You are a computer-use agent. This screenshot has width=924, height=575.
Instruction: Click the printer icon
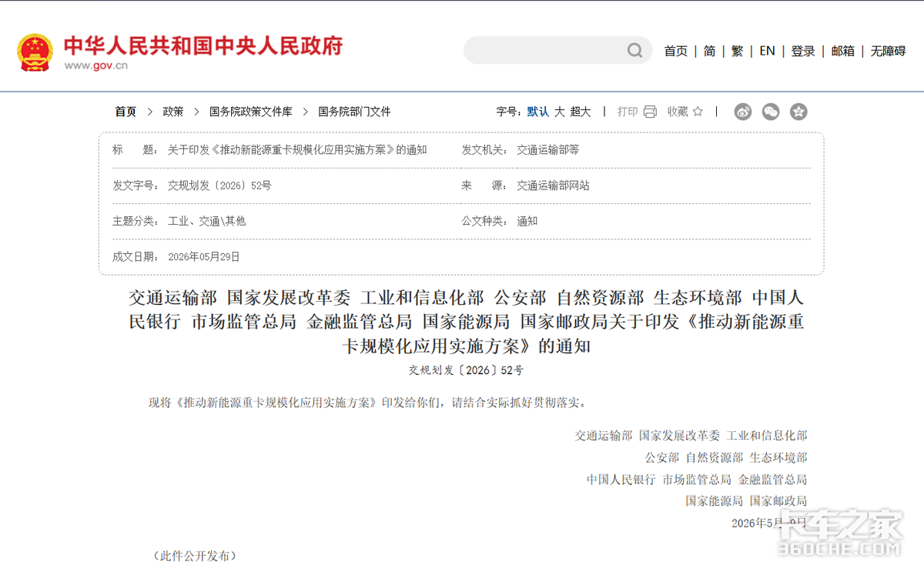coord(650,112)
